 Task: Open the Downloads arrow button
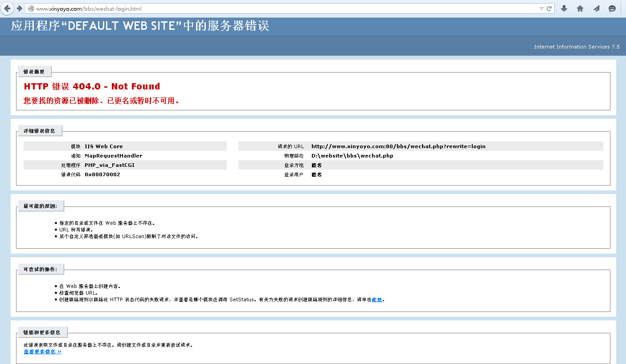point(564,8)
